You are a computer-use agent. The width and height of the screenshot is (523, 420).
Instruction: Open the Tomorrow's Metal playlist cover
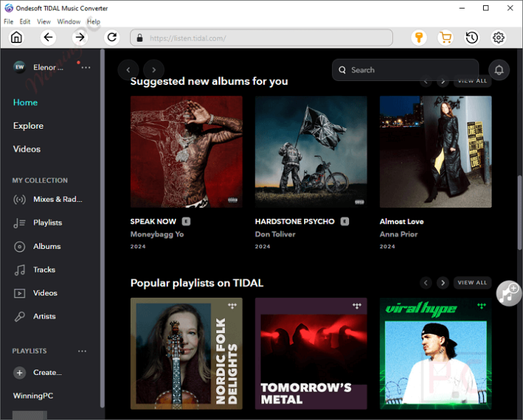[x=311, y=354]
